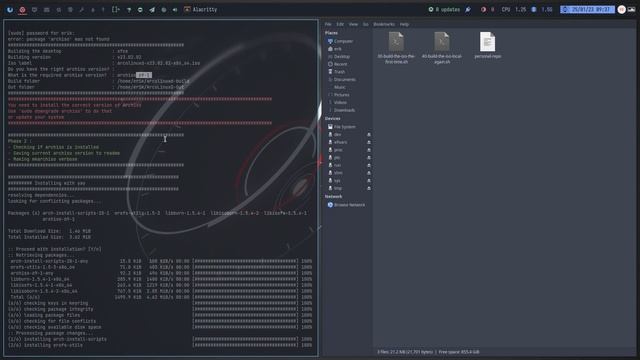Click the window layout indicator icon in panel
Screen dimensions: 640x360
[x=116, y=9]
